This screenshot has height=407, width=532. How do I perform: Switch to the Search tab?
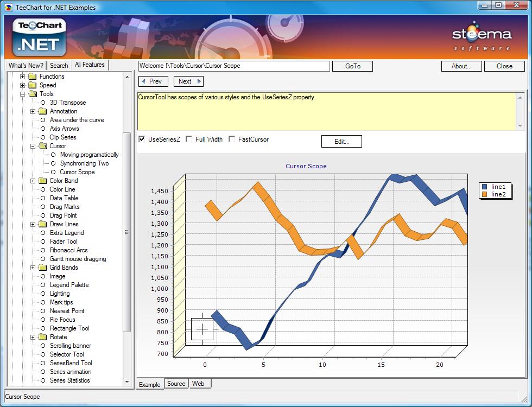click(x=59, y=66)
